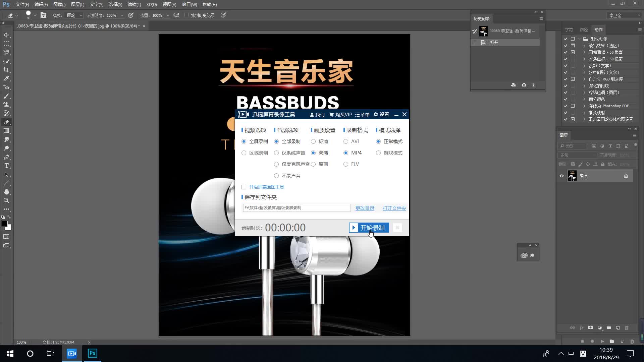Open the taskbar Task View icon

point(50,354)
